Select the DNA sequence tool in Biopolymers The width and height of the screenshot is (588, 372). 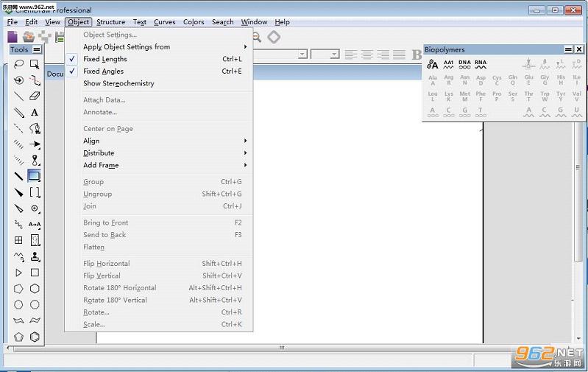(x=464, y=64)
